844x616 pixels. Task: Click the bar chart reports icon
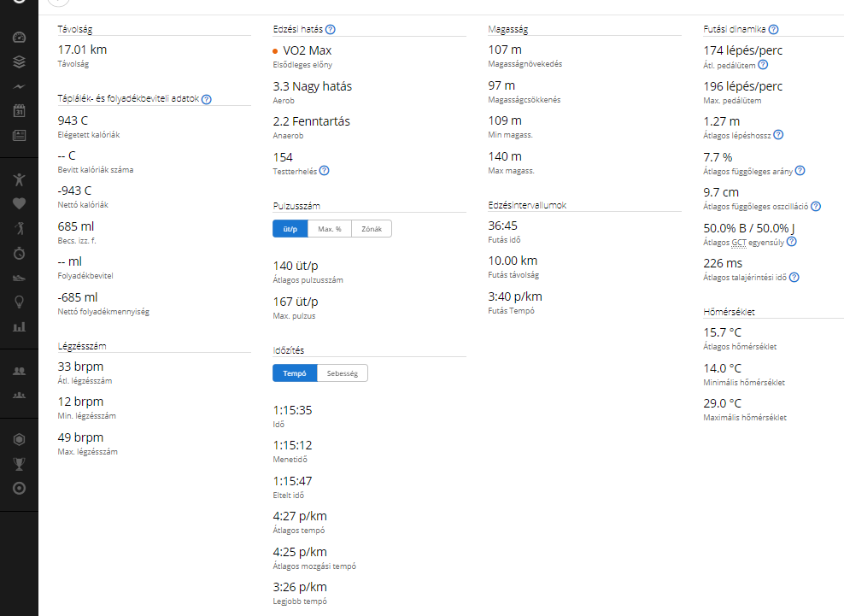coord(20,326)
